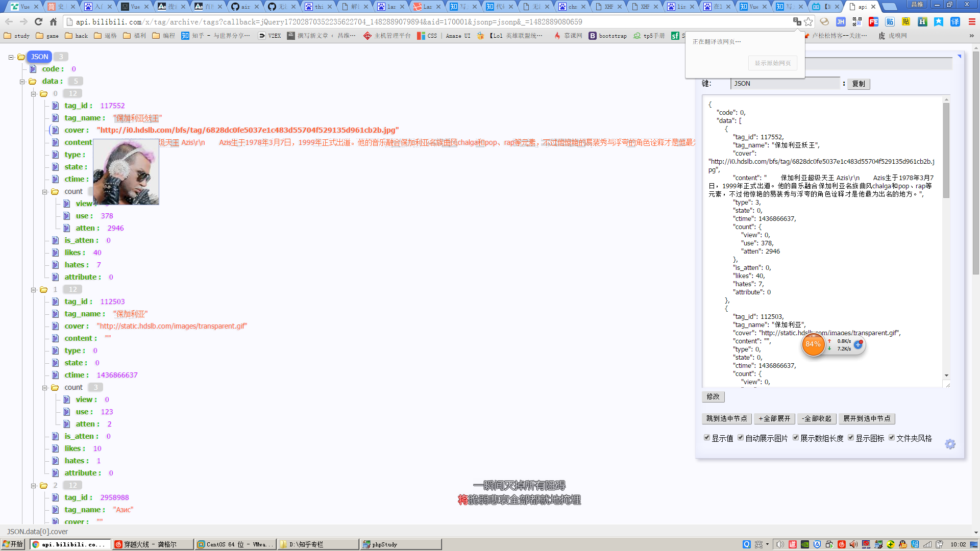Open the QR code extension icon
The image size is (980, 551).
857,21
